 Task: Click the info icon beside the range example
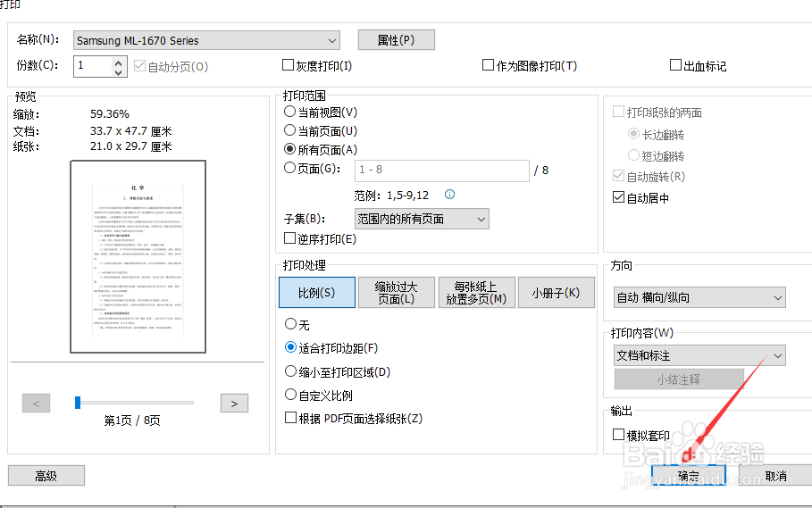449,195
